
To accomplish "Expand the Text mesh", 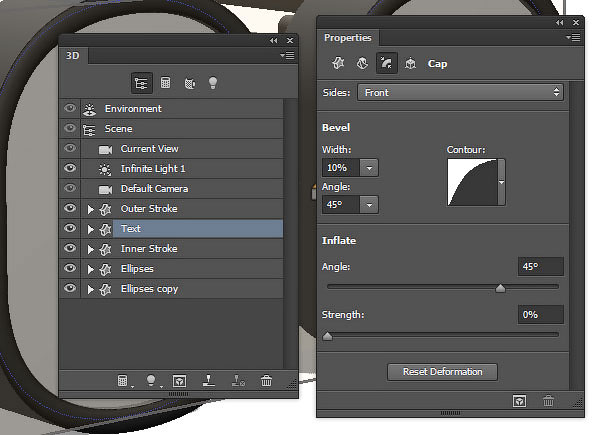I will 91,229.
